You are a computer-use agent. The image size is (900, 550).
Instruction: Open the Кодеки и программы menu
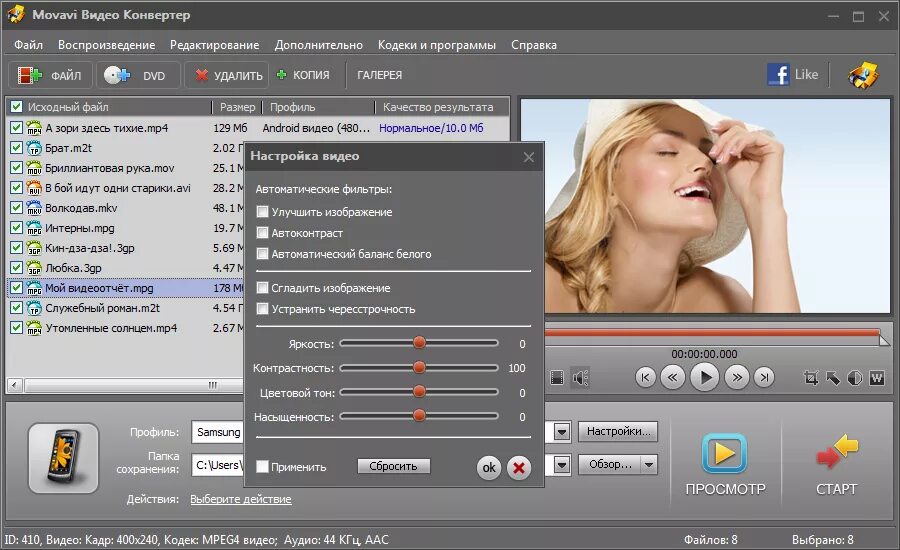coord(436,45)
